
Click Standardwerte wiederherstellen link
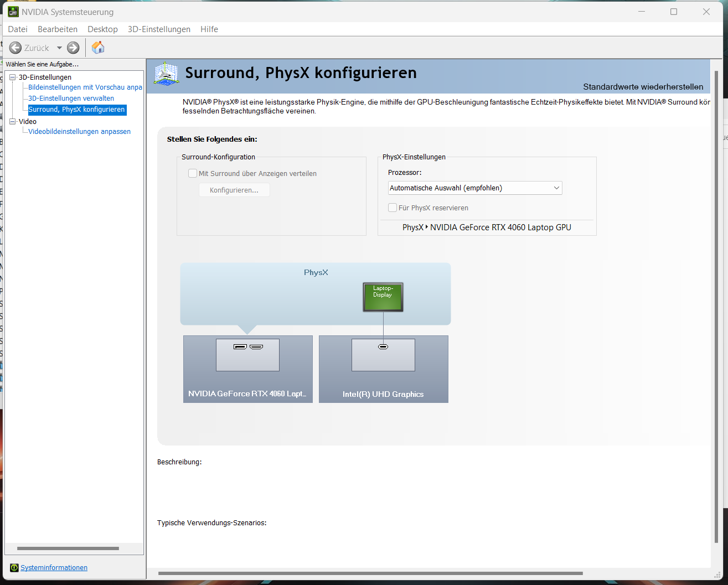click(x=643, y=87)
